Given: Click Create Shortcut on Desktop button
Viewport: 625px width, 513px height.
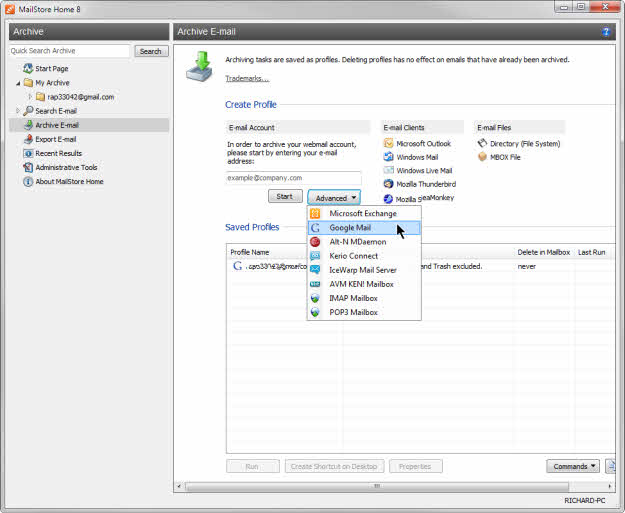Looking at the screenshot, I should coord(334,466).
